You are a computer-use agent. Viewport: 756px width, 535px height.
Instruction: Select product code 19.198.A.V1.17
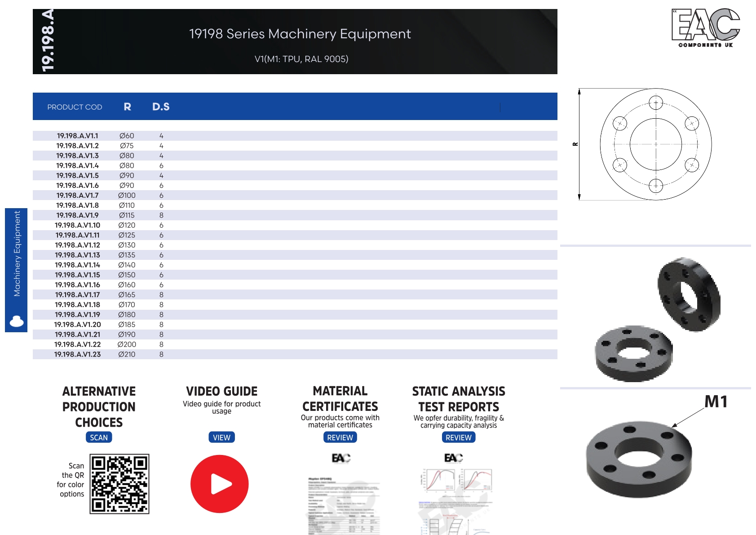pyautogui.click(x=77, y=294)
